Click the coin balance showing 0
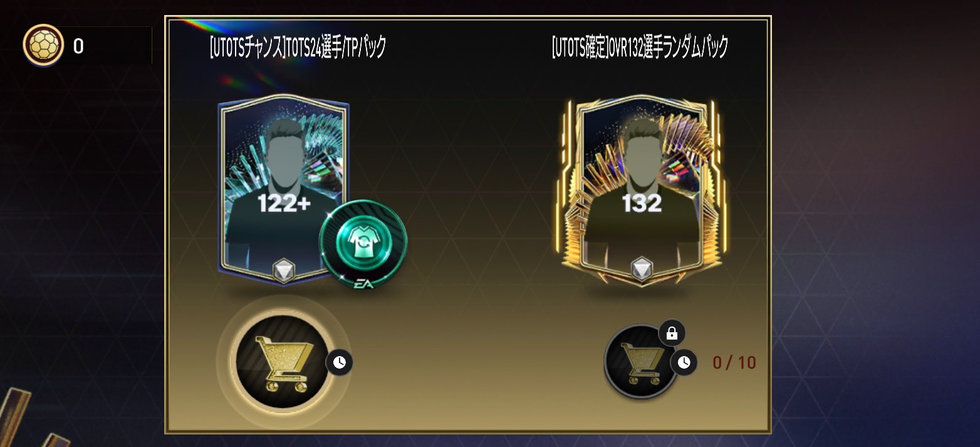The width and height of the screenshot is (980, 447). click(78, 46)
